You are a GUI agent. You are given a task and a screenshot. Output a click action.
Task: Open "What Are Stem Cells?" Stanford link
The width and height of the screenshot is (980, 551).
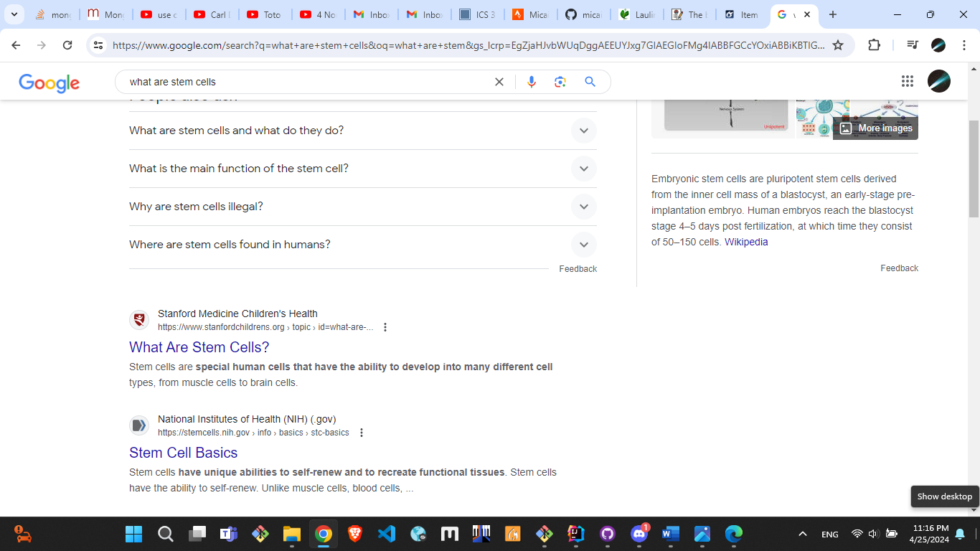[x=199, y=347]
